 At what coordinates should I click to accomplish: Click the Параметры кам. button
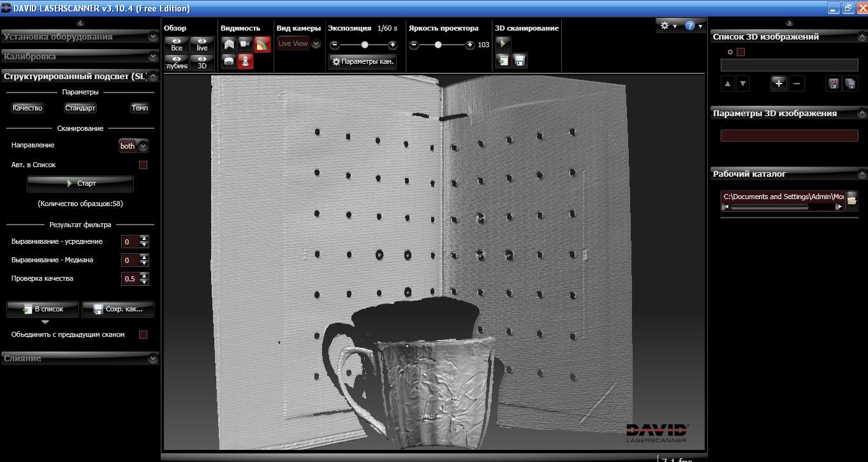pyautogui.click(x=362, y=61)
